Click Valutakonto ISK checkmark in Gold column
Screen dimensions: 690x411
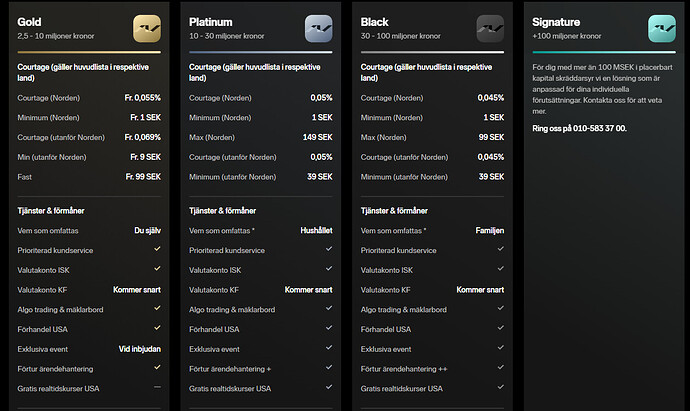155,270
